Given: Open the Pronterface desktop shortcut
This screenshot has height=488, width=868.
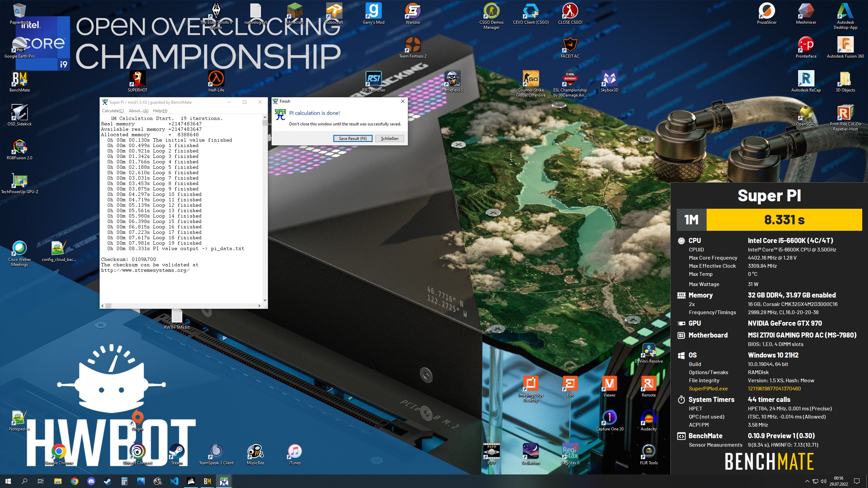Looking at the screenshot, I should point(806,48).
